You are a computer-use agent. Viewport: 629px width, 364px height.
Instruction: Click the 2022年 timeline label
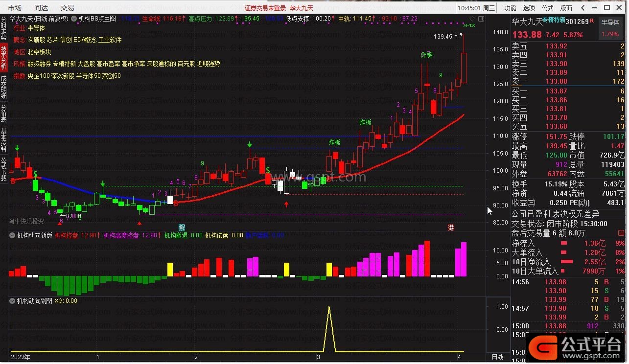click(x=20, y=357)
